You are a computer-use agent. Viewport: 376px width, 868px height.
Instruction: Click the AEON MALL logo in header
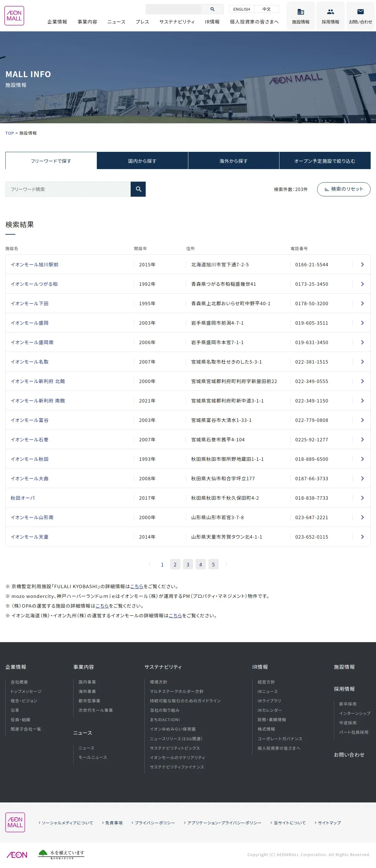pos(14,15)
